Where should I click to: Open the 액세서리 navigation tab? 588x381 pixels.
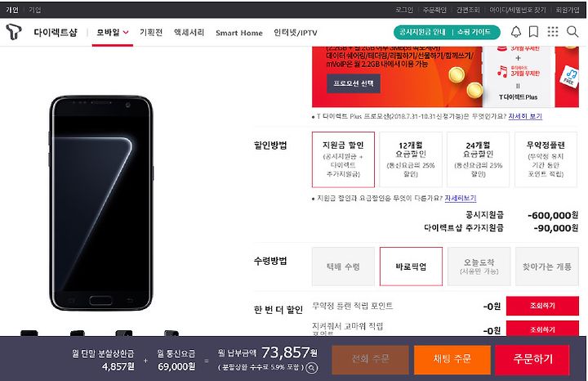189,32
